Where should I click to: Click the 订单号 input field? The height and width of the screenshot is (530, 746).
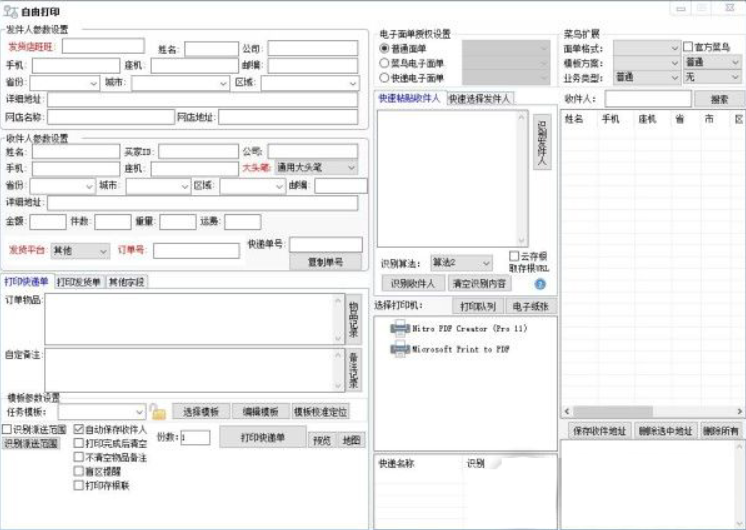coord(196,251)
